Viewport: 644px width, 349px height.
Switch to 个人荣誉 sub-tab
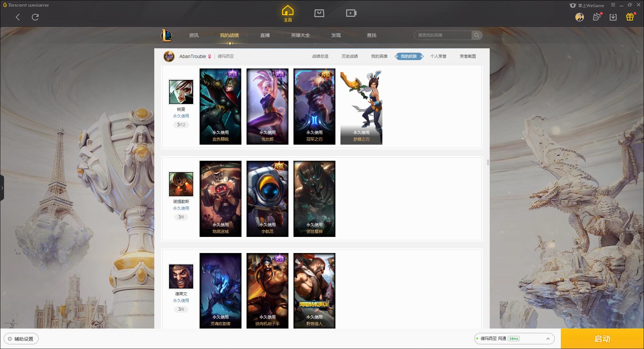[x=438, y=56]
